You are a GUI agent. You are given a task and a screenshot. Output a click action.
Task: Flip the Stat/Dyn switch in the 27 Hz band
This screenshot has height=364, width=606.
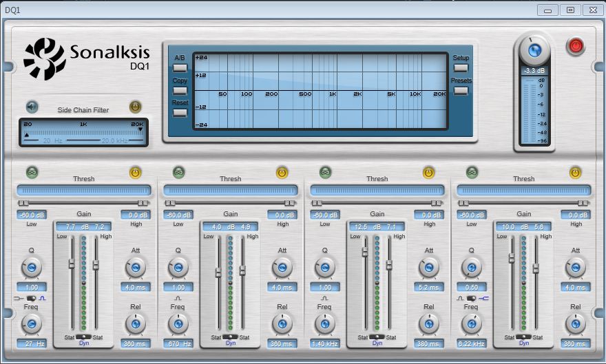(x=83, y=337)
